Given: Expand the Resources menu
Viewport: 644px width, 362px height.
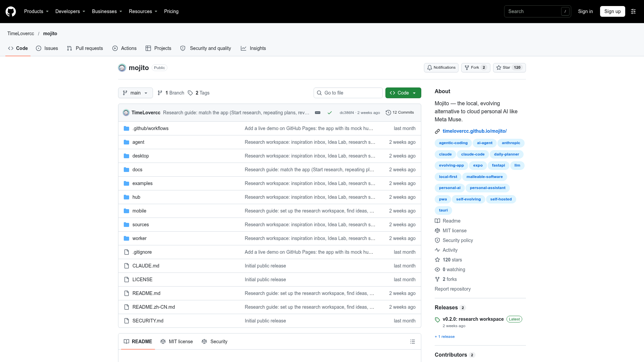Looking at the screenshot, I should coord(143,11).
